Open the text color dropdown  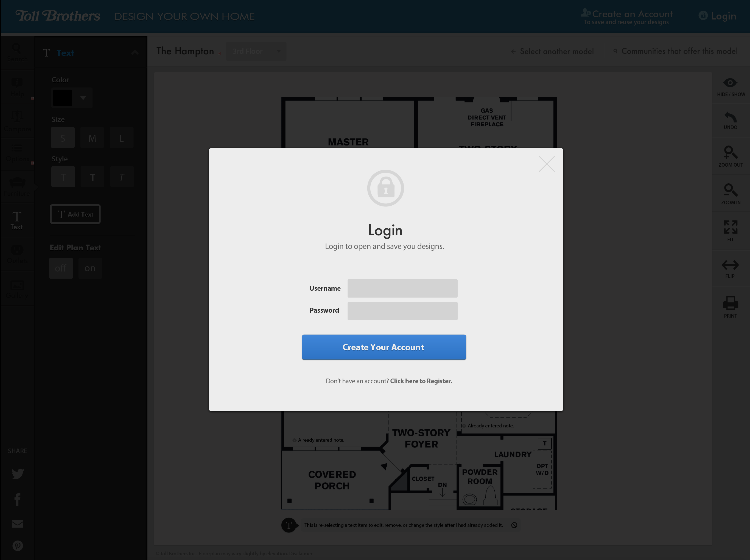click(83, 98)
